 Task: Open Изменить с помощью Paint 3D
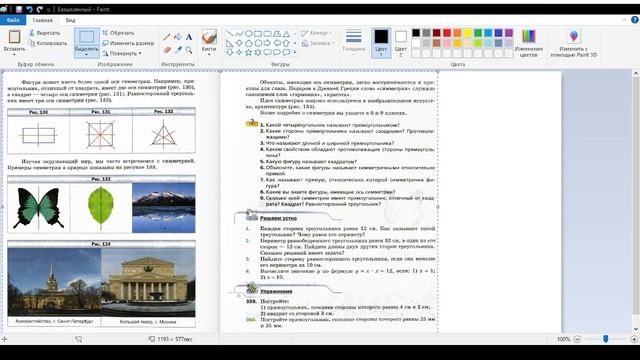[x=573, y=43]
